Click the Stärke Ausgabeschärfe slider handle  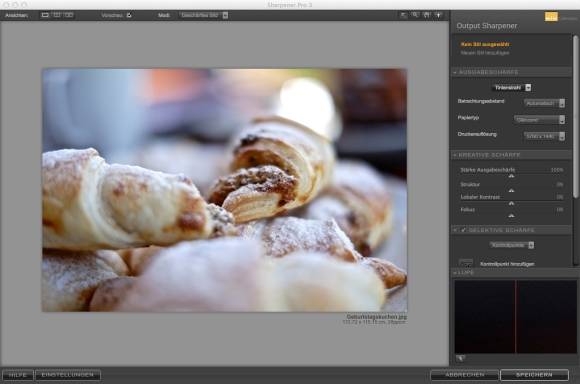(511, 176)
